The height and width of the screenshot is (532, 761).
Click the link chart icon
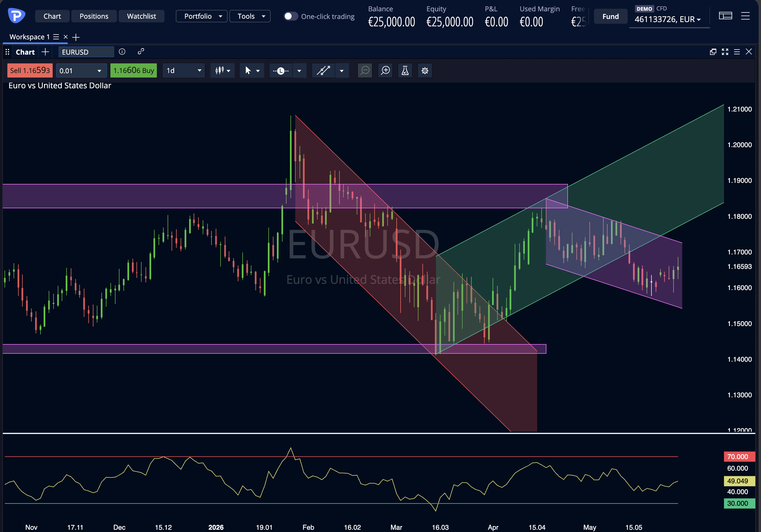click(141, 51)
